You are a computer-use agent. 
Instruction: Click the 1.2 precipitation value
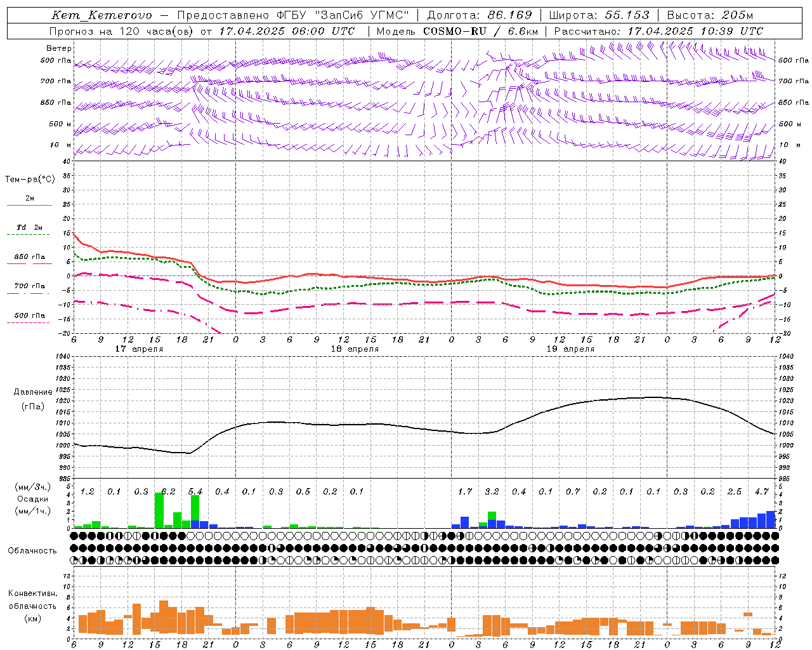pyautogui.click(x=87, y=492)
